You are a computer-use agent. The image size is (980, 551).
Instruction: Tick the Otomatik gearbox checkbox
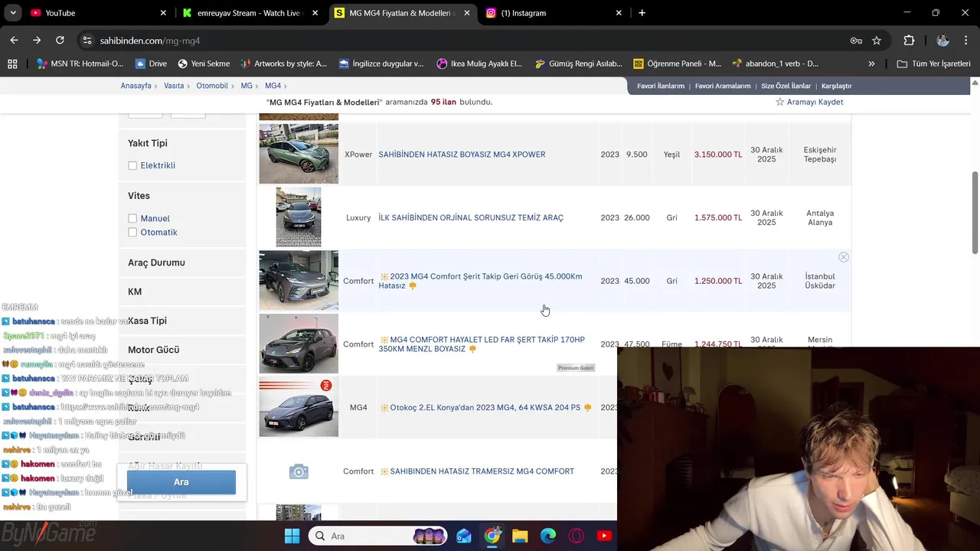(132, 232)
